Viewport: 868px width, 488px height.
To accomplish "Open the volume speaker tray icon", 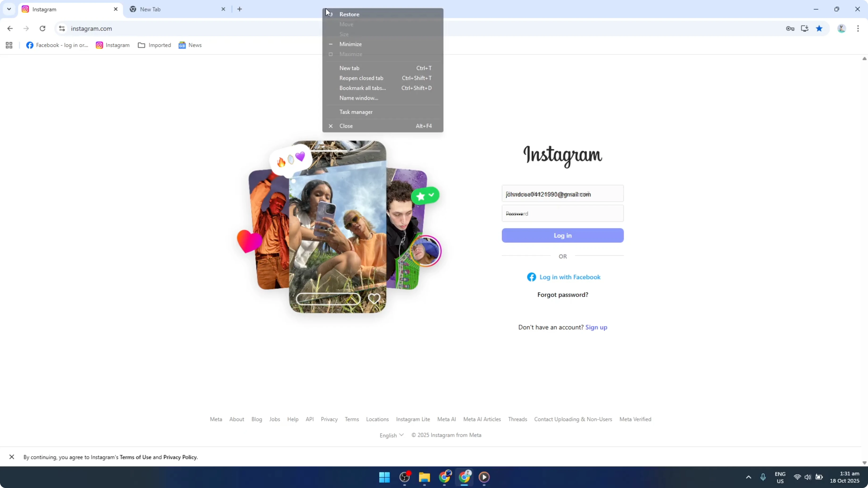I will [x=808, y=477].
